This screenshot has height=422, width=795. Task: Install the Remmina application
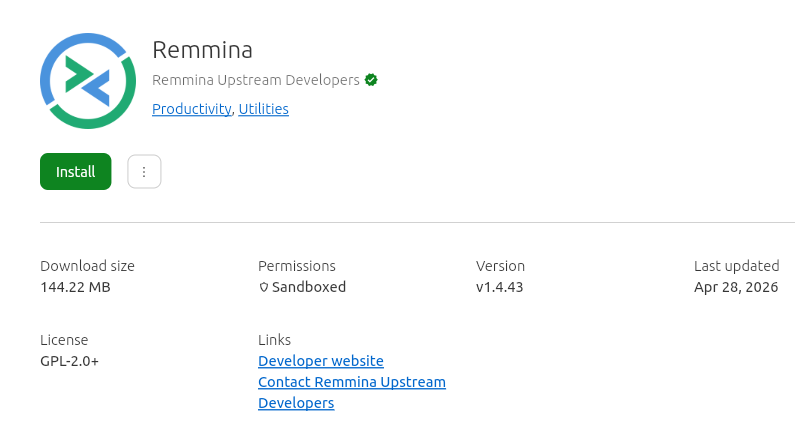(x=76, y=171)
